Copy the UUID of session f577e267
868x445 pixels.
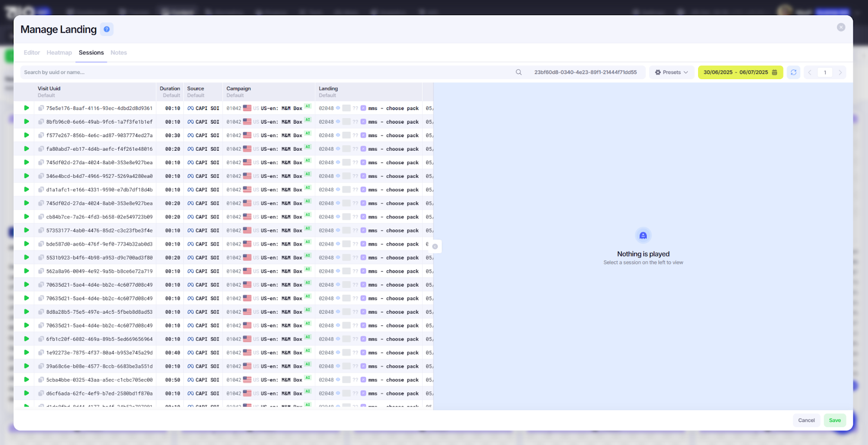point(41,136)
